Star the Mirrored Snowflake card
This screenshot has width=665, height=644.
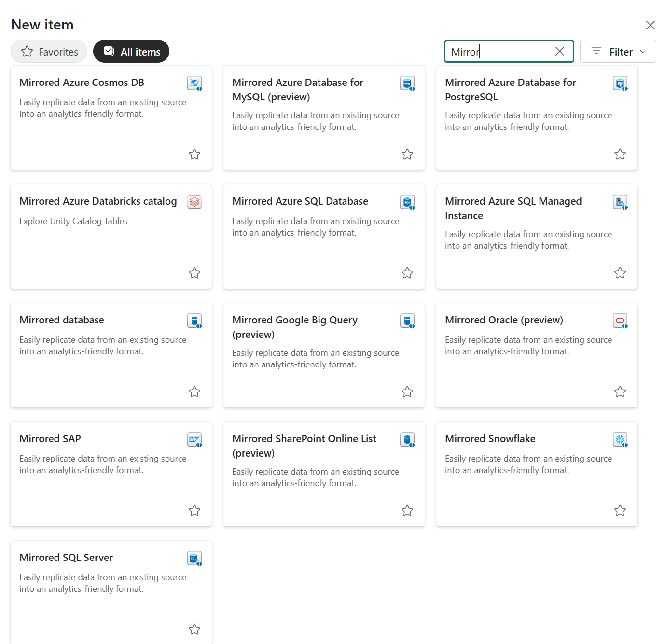[620, 510]
